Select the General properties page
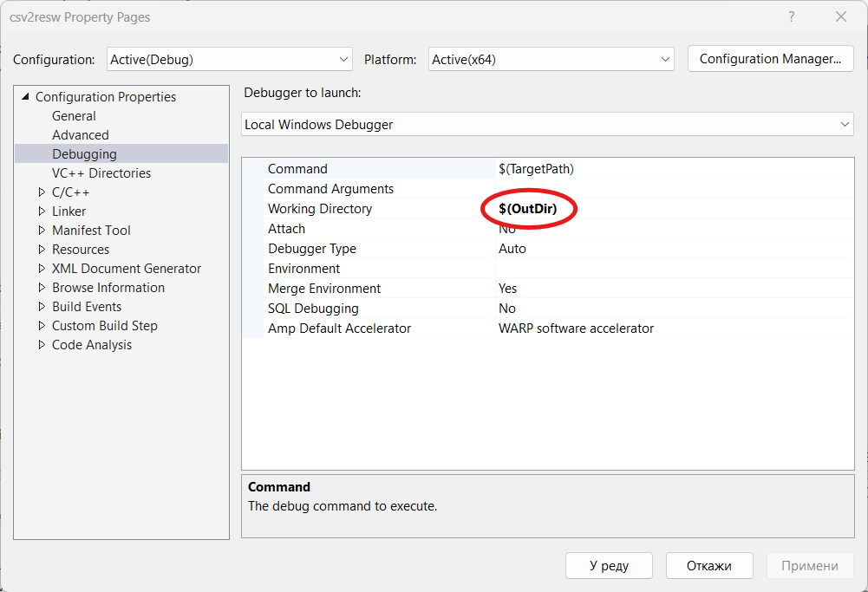868x592 pixels. (74, 116)
